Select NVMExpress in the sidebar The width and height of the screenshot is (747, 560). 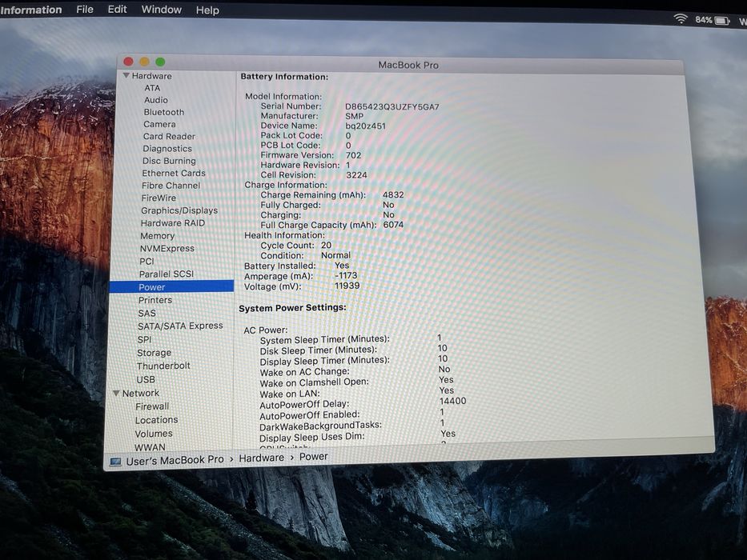point(167,249)
